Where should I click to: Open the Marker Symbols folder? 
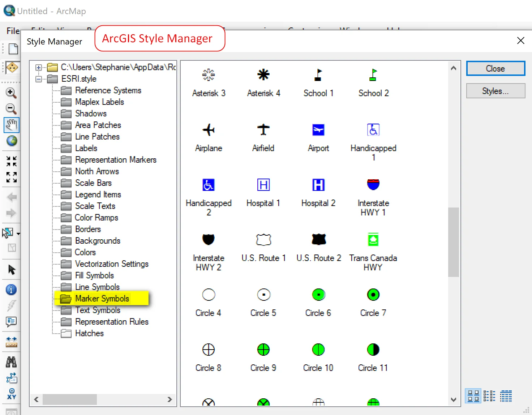(102, 299)
